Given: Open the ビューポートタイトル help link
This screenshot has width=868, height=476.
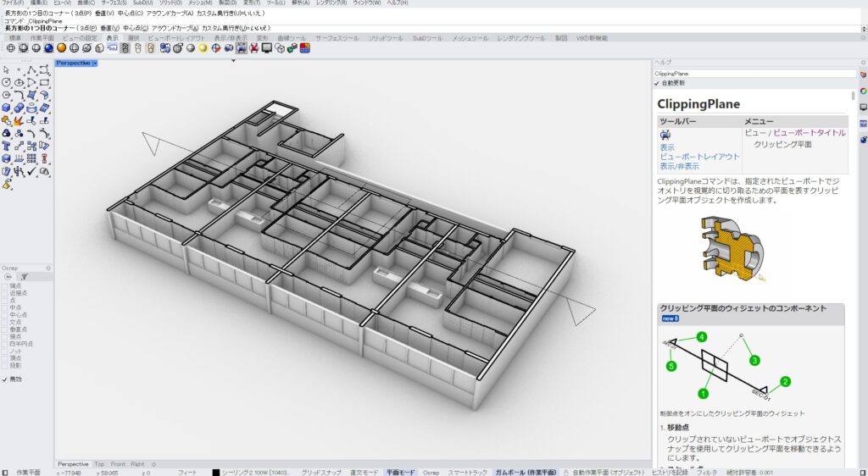Looking at the screenshot, I should 809,133.
